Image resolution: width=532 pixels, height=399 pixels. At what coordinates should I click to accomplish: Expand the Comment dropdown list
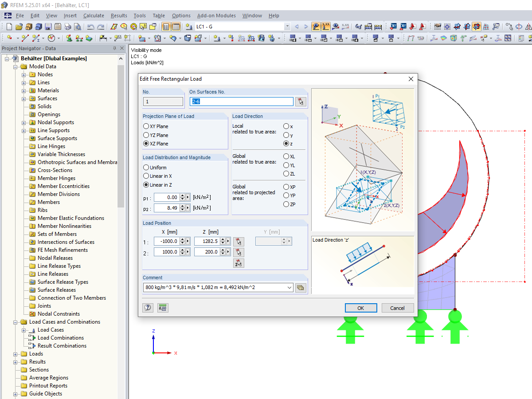289,288
